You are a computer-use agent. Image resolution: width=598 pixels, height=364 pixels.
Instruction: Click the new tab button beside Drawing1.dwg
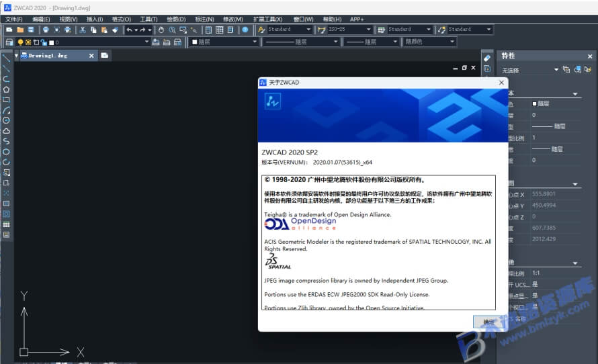tap(105, 56)
